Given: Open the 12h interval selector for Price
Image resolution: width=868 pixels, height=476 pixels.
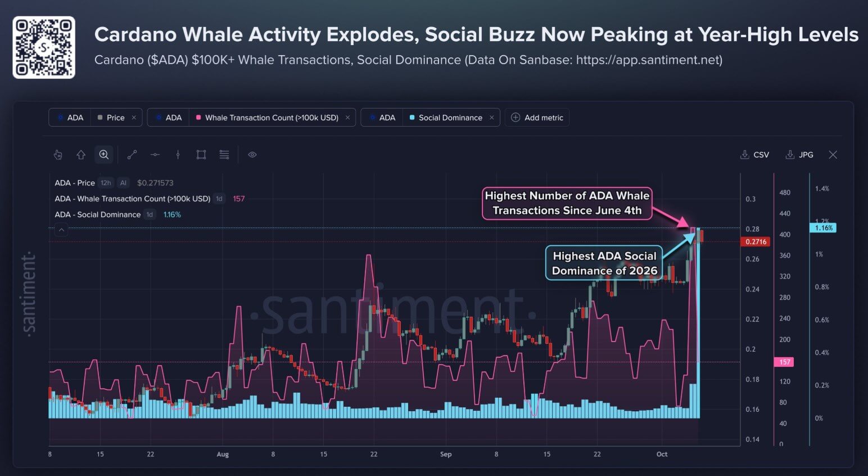Looking at the screenshot, I should 106,183.
